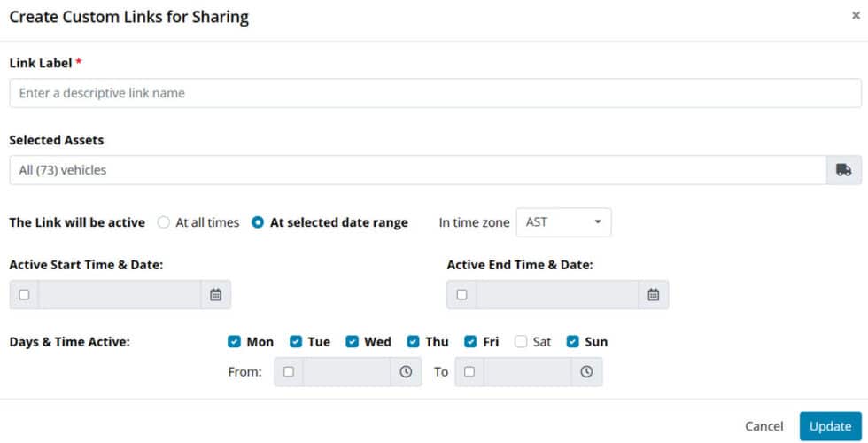This screenshot has width=868, height=443.
Task: Click the From time clock icon
Action: point(406,371)
